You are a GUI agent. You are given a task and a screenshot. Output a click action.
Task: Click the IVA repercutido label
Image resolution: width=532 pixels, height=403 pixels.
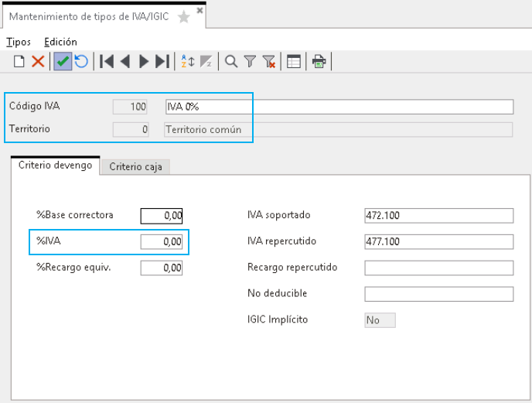pos(282,241)
